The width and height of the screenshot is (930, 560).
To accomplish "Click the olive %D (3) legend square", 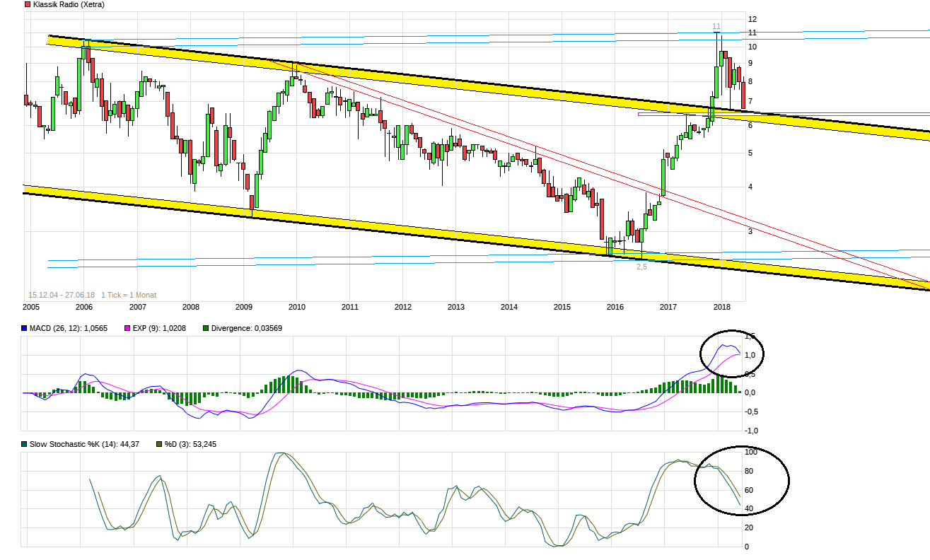I will point(160,443).
